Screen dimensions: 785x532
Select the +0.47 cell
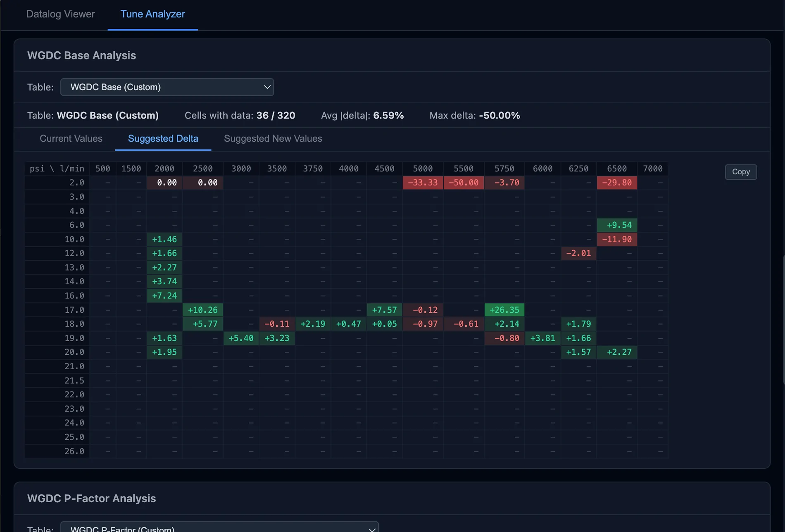point(349,324)
